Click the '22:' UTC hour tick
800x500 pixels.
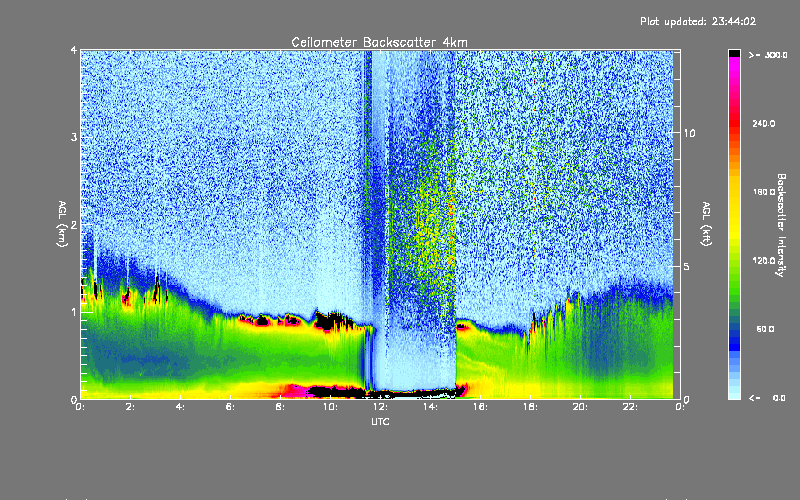click(630, 407)
